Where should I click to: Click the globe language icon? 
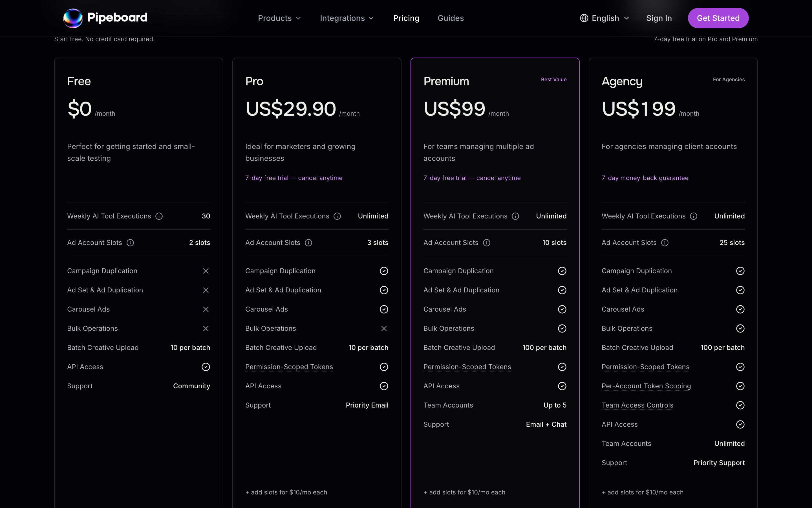(x=584, y=18)
